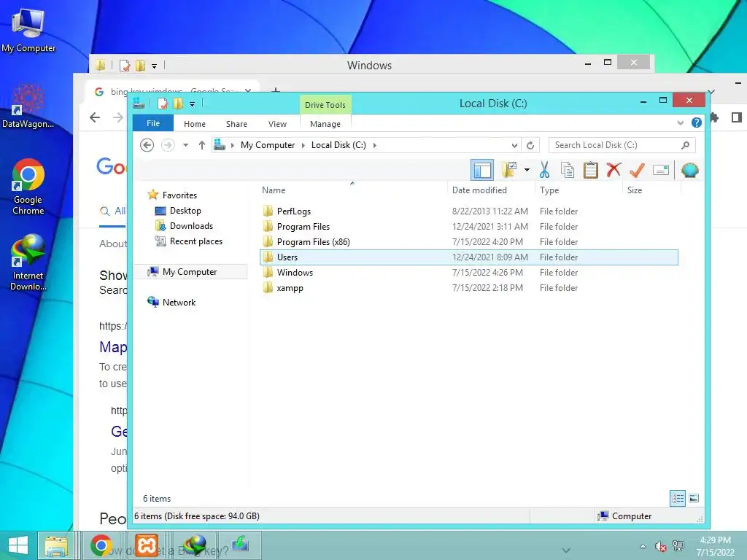Click the Drive Tools contextual tab header
Viewport: 747px width, 560px height.
325,105
